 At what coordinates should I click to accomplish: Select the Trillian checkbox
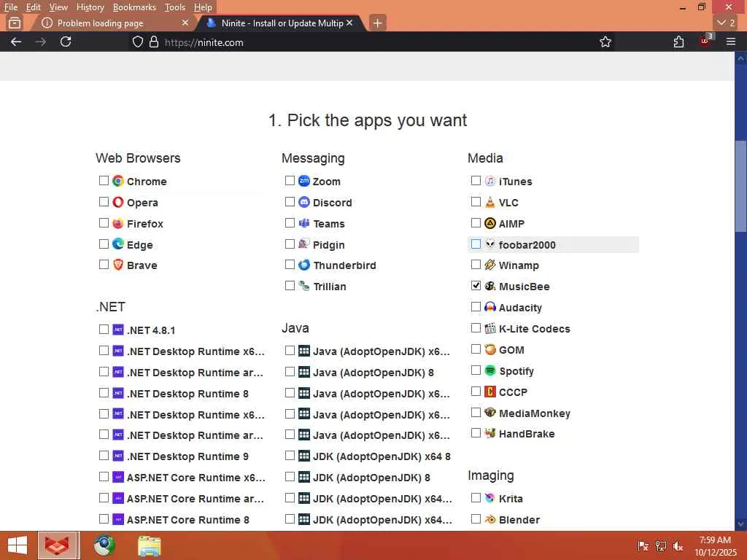[290, 286]
